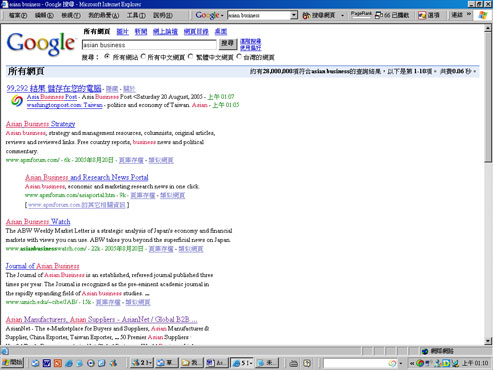Open the 我的最愛(A) menu

pyautogui.click(x=103, y=15)
